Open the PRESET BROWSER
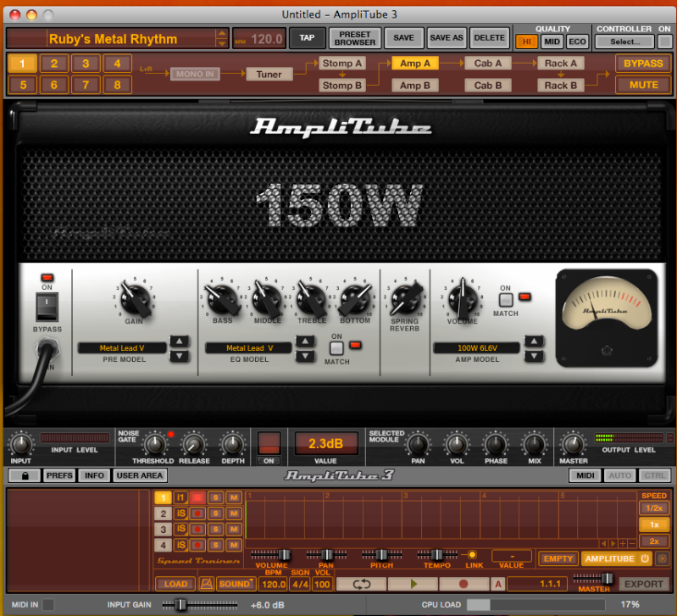 click(355, 38)
